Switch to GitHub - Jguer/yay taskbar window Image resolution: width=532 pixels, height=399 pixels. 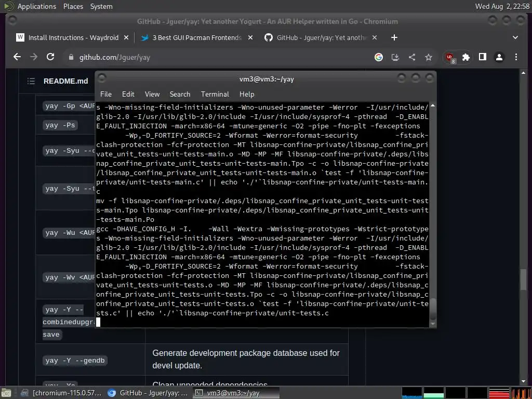[148, 393]
